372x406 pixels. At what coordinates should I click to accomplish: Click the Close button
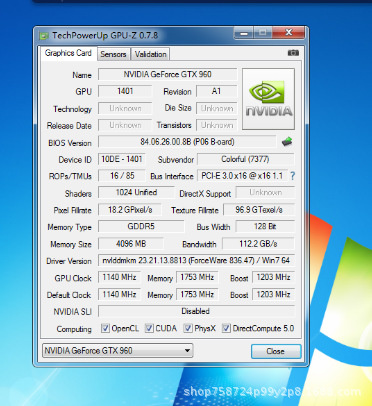coord(276,351)
